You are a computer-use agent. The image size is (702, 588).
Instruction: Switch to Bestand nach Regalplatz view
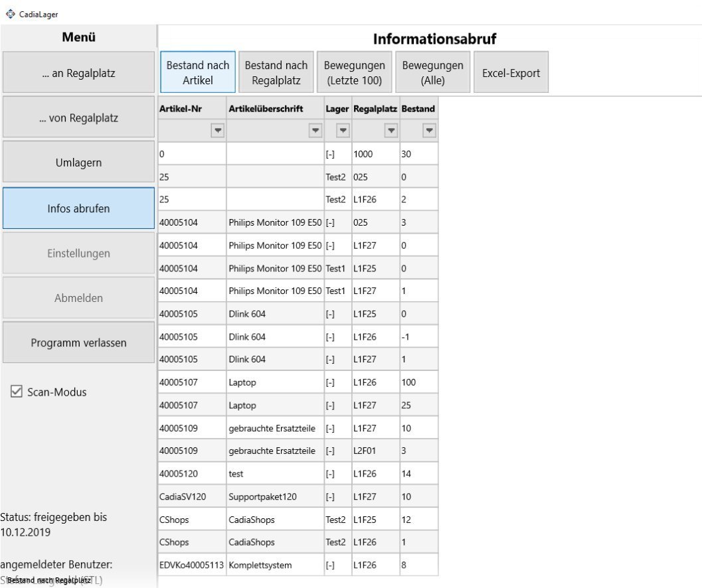pyautogui.click(x=276, y=72)
